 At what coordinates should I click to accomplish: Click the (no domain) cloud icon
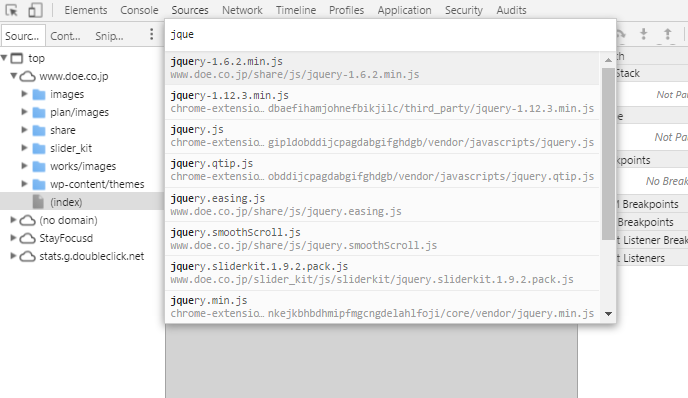pyautogui.click(x=28, y=220)
